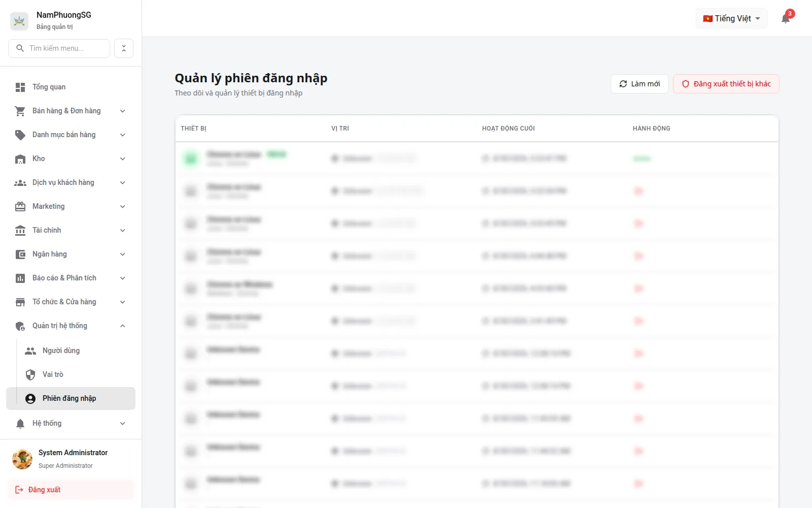Click the Đăng xuất logout button
Image resolution: width=812 pixels, height=508 pixels.
click(x=71, y=490)
